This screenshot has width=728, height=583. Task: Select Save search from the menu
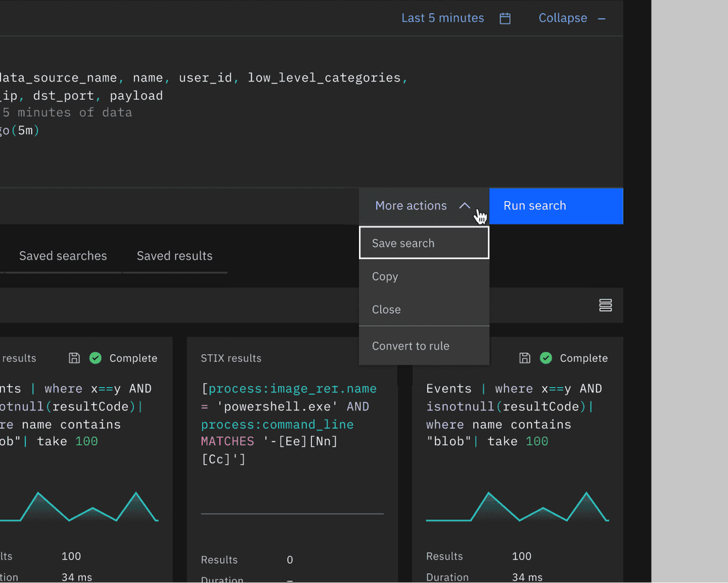423,243
